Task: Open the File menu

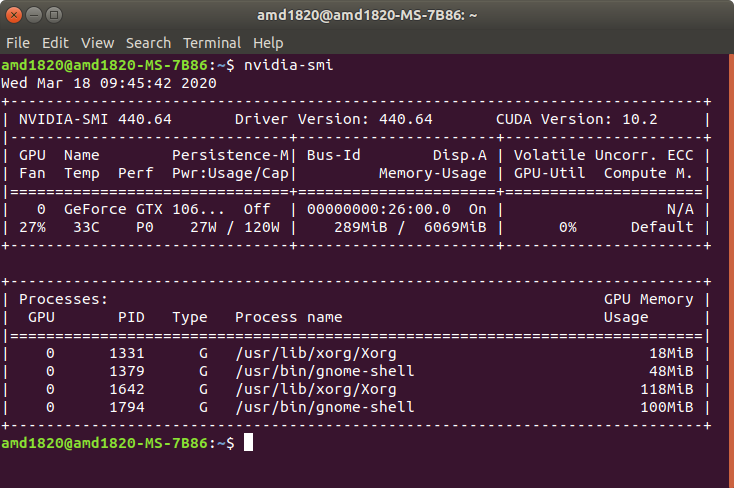Action: pyautogui.click(x=18, y=43)
